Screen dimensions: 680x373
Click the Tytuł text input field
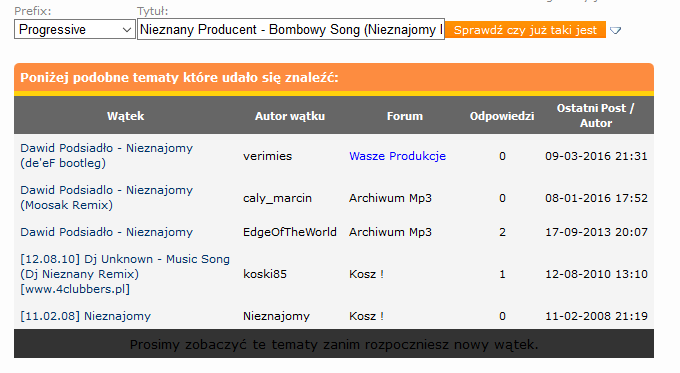[291, 29]
